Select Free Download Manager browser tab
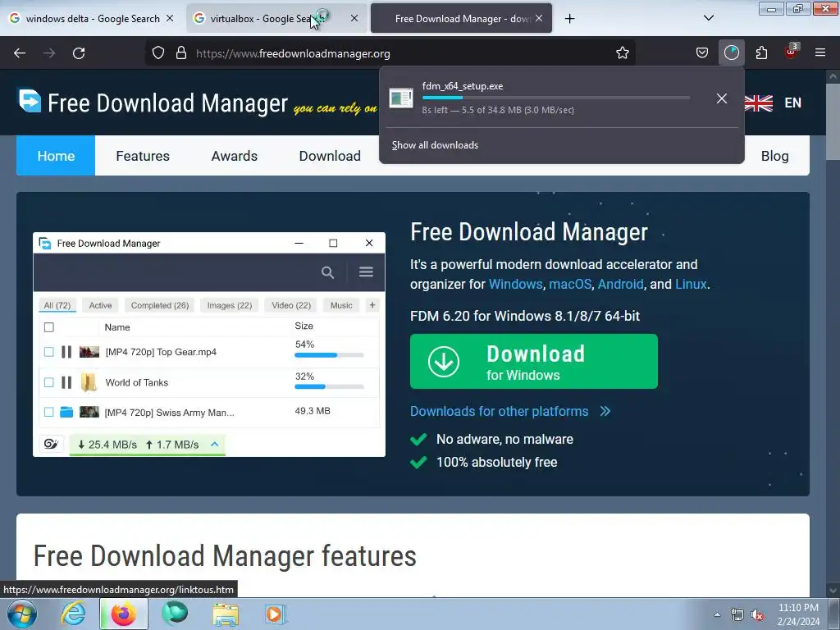The width and height of the screenshot is (840, 630). coord(461,19)
